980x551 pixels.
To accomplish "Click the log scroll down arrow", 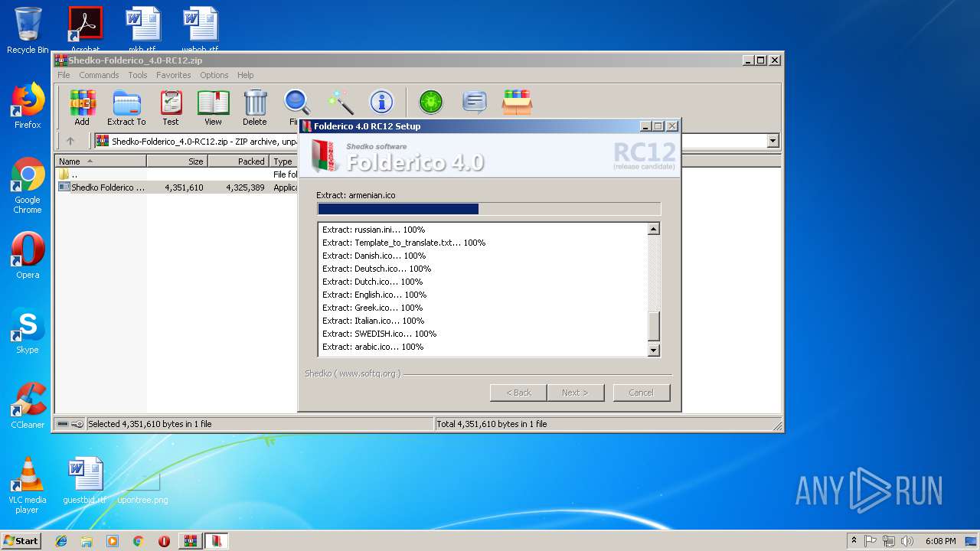I will pos(654,350).
